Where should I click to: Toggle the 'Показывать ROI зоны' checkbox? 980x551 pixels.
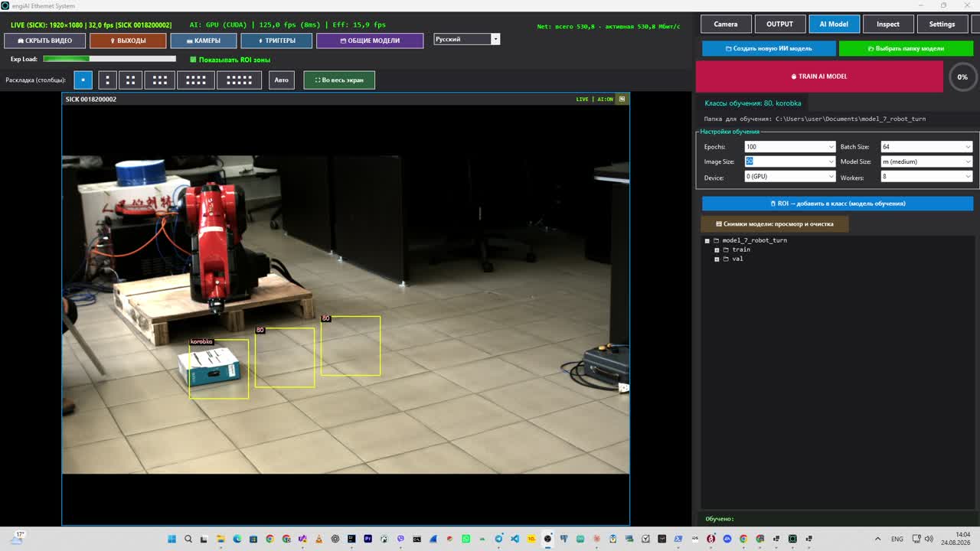(193, 60)
